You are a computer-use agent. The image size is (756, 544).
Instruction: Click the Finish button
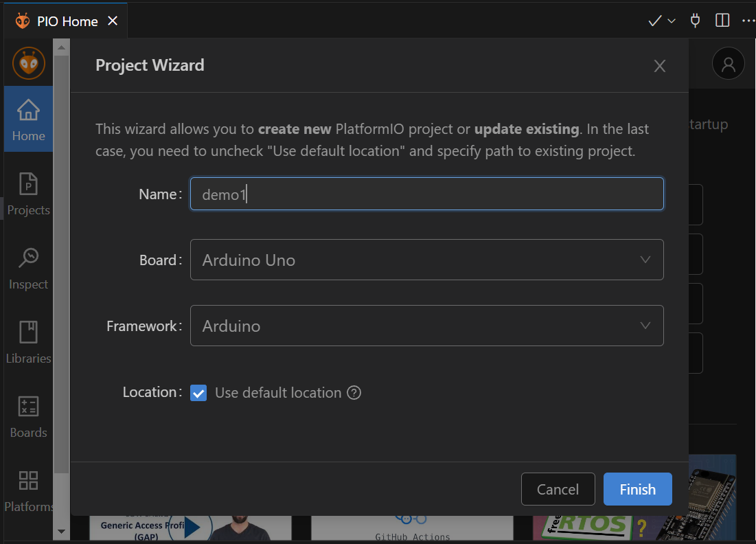pyautogui.click(x=637, y=489)
